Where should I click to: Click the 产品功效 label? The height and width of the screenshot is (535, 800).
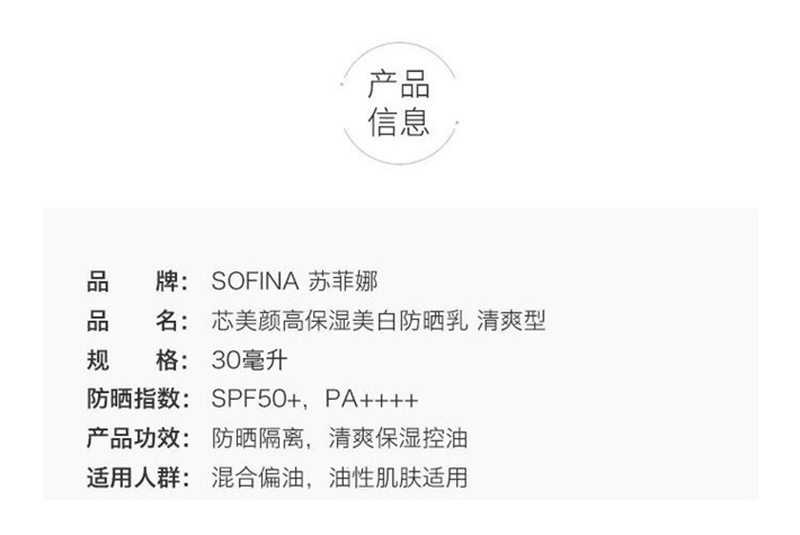pos(137,438)
